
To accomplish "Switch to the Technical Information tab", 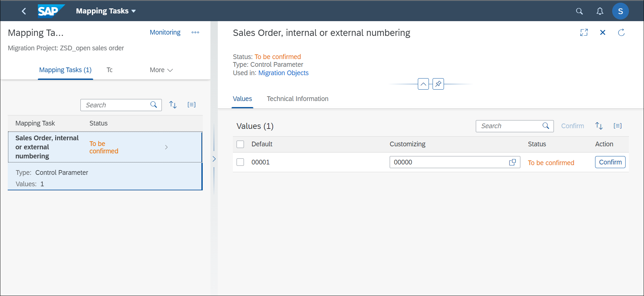I will click(x=298, y=99).
